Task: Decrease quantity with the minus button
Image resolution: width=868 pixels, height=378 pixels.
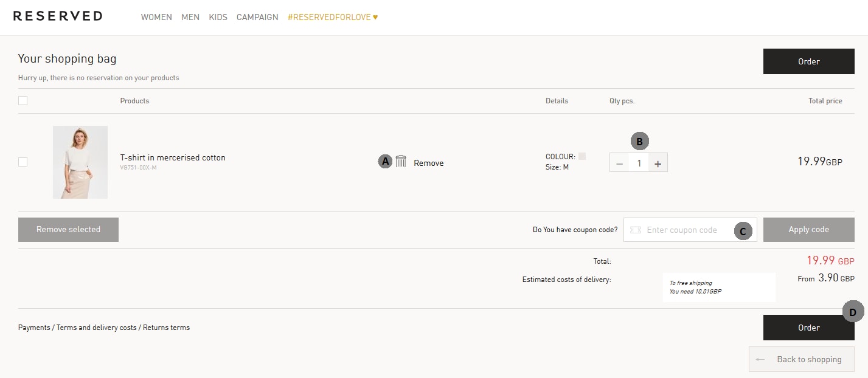Action: coord(619,163)
